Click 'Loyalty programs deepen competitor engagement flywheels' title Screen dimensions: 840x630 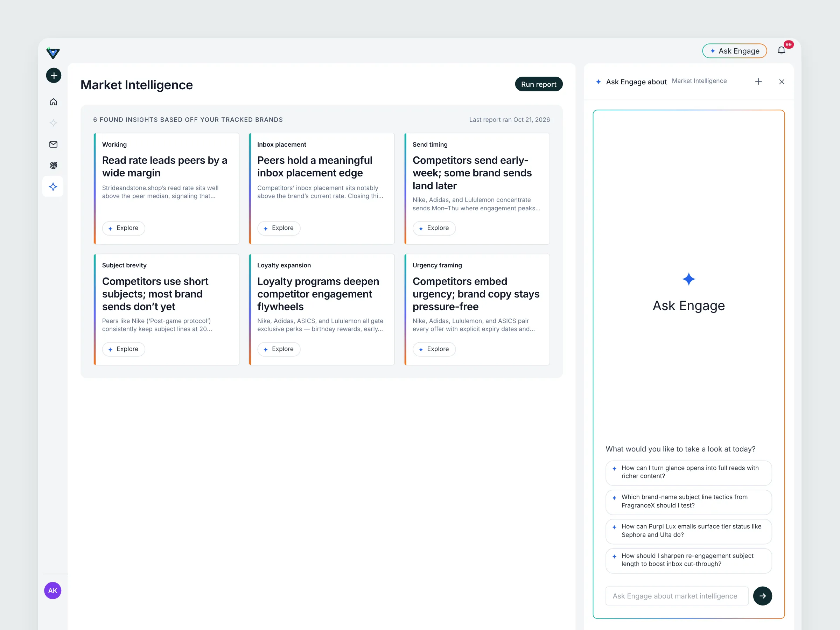click(x=318, y=294)
